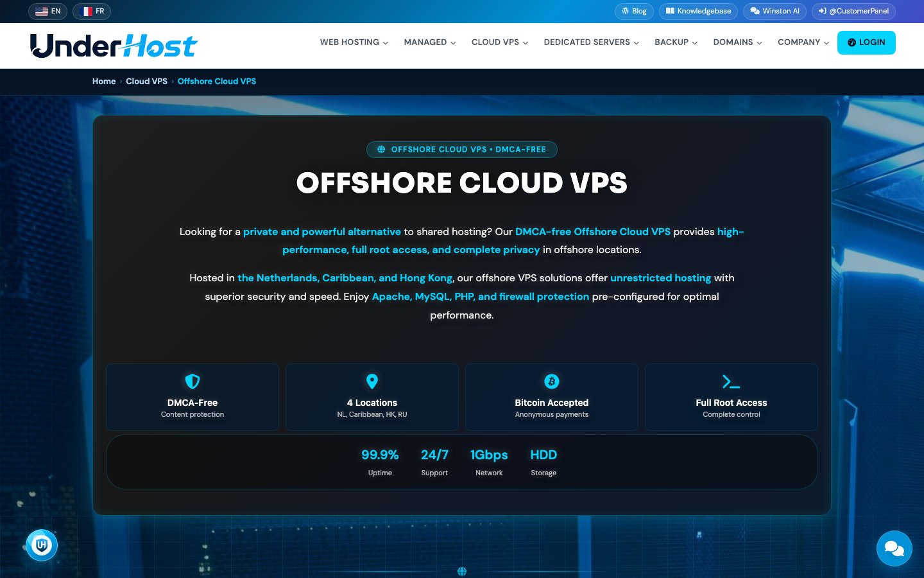924x578 pixels.
Task: Click the book icon beside Knowledgebase
Action: tap(670, 11)
